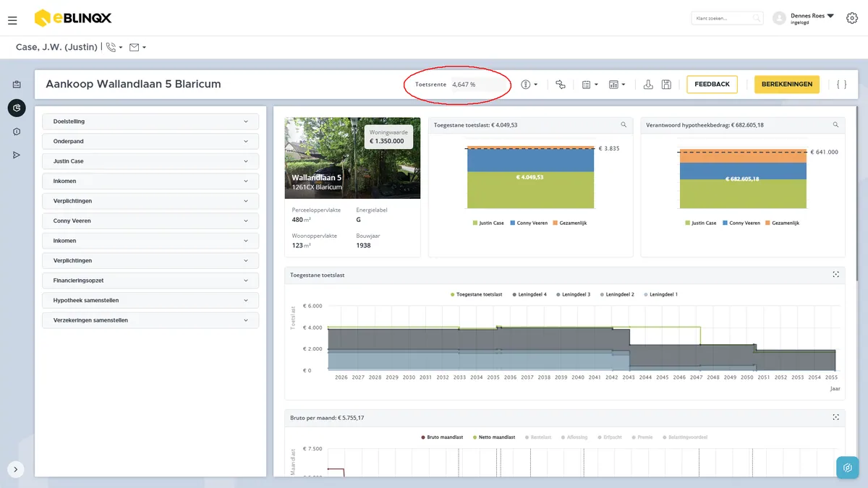This screenshot has width=868, height=488.
Task: Open the Dennes Roes user menu
Action: (x=804, y=18)
